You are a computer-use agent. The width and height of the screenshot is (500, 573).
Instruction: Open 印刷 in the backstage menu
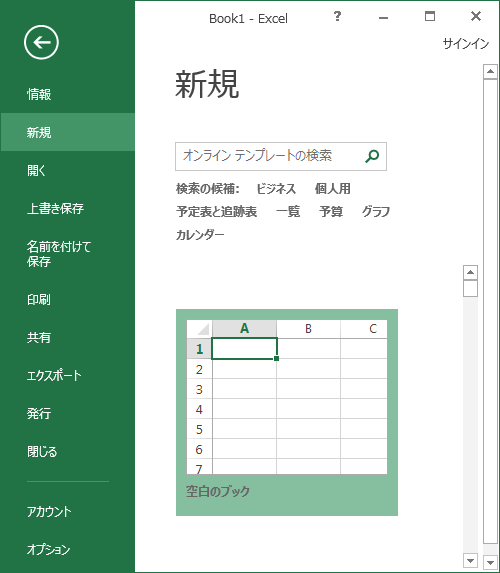coord(38,300)
